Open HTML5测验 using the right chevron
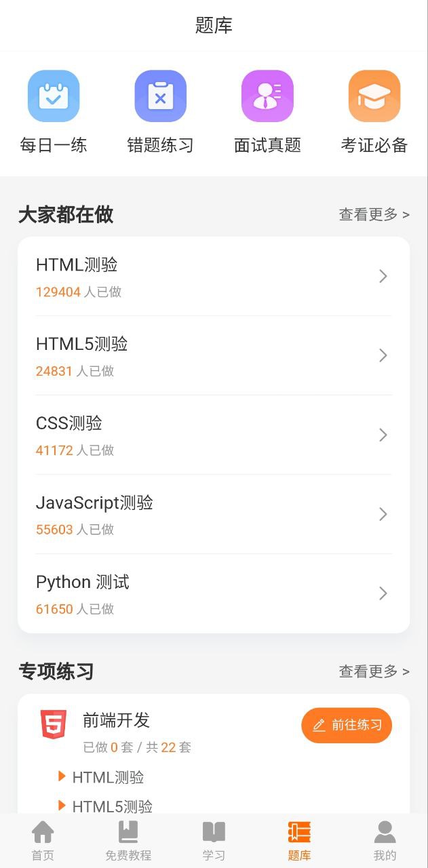The width and height of the screenshot is (428, 868). click(383, 355)
